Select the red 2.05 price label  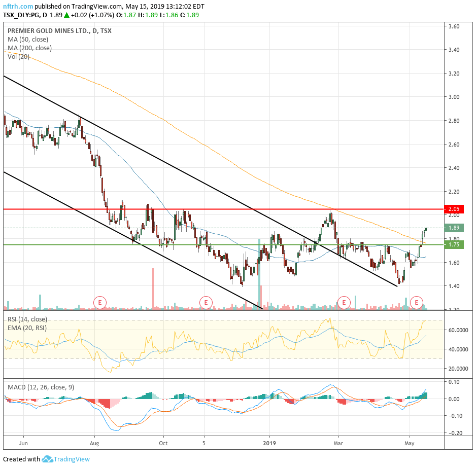tap(454, 209)
